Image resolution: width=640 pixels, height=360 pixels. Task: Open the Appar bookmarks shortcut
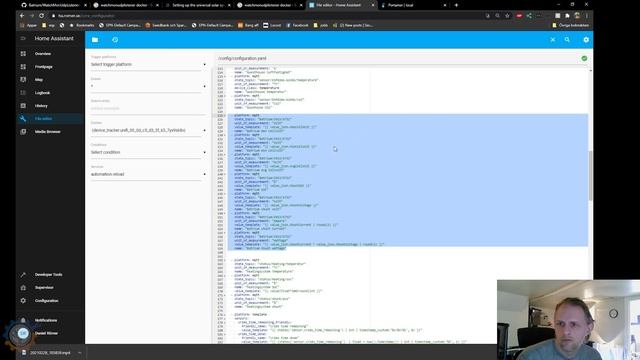tap(29, 25)
